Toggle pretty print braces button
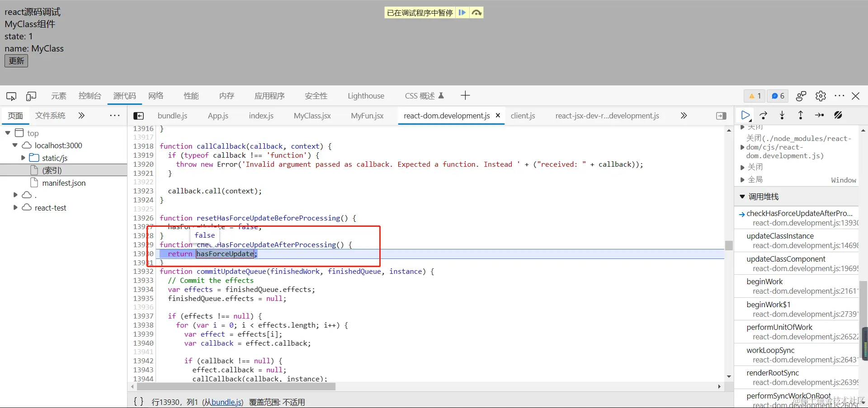Image resolution: width=868 pixels, height=408 pixels. coord(139,402)
